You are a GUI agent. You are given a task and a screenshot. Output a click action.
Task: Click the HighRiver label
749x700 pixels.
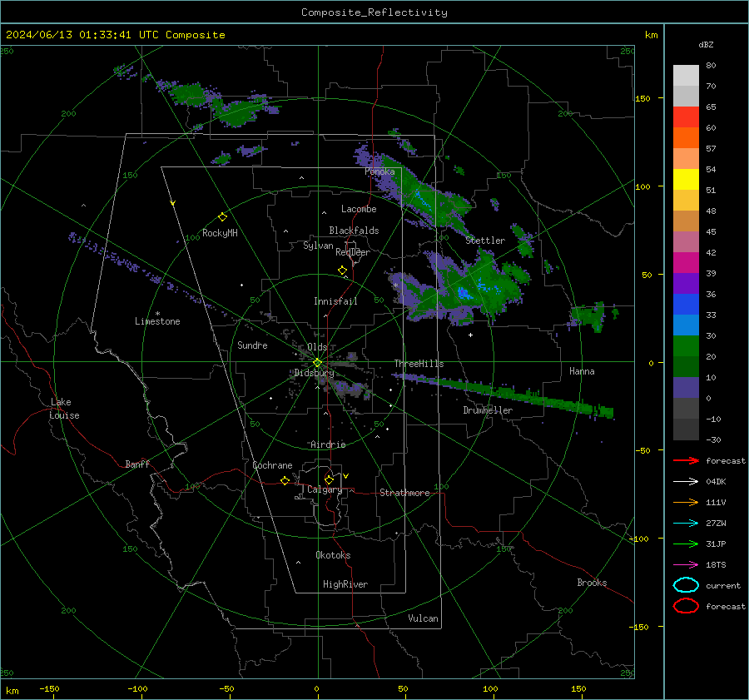pyautogui.click(x=345, y=584)
